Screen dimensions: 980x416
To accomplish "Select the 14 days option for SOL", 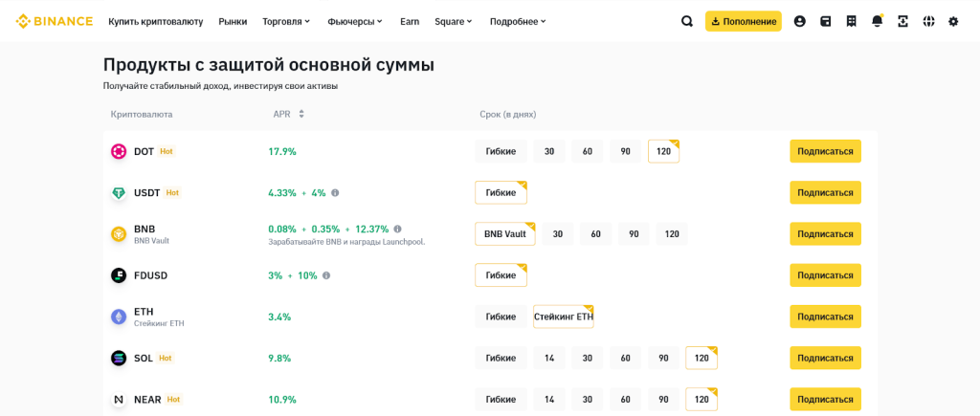I will pyautogui.click(x=549, y=358).
